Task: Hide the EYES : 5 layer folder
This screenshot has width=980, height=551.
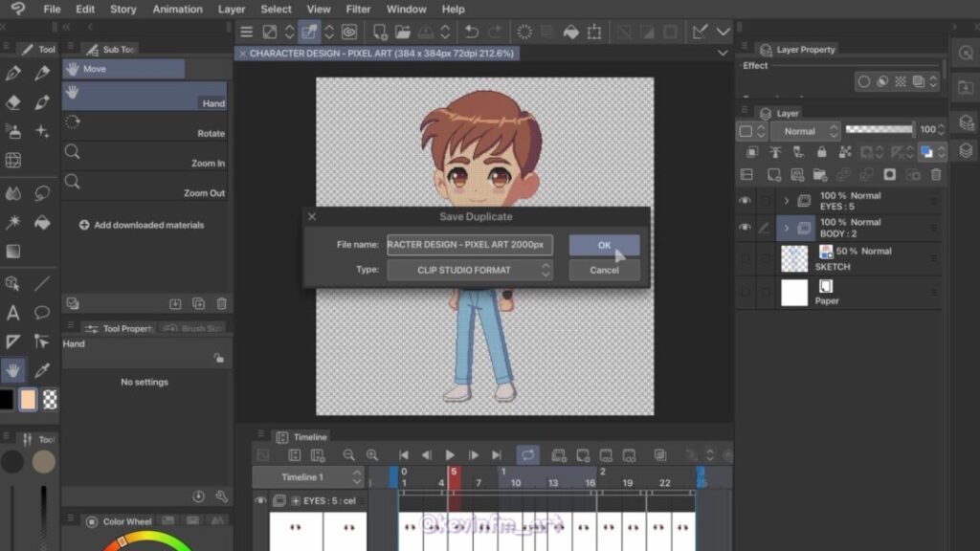Action: coord(745,201)
